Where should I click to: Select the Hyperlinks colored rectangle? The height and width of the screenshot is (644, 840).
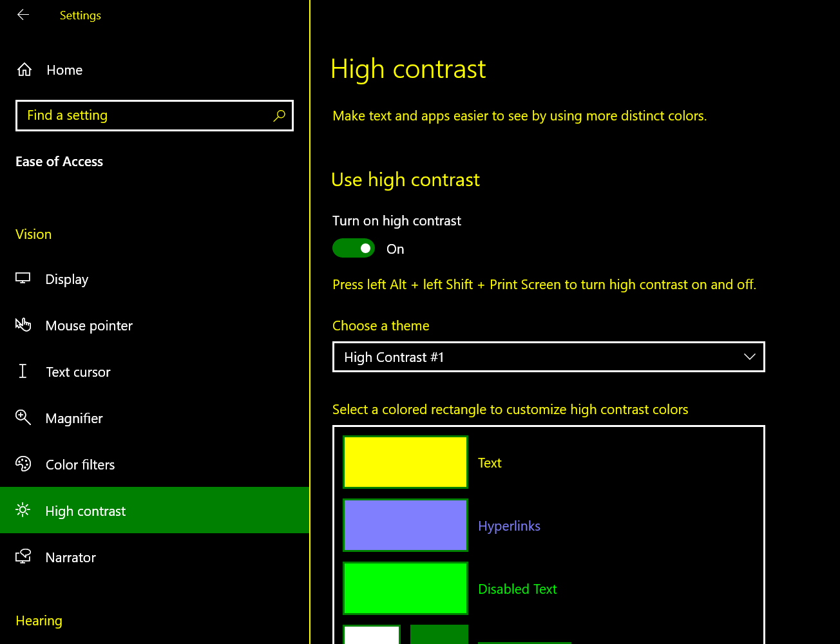[405, 525]
